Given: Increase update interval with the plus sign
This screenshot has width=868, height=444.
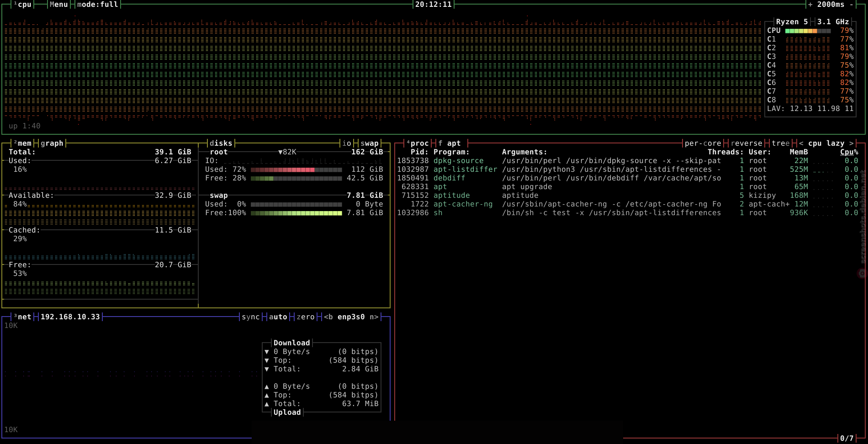Looking at the screenshot, I should [x=810, y=5].
